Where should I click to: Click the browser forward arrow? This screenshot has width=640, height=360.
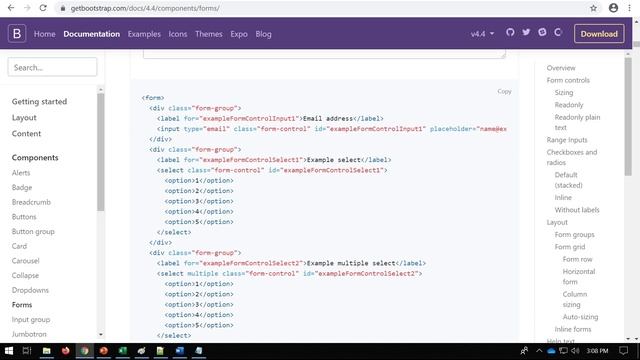(27, 8)
